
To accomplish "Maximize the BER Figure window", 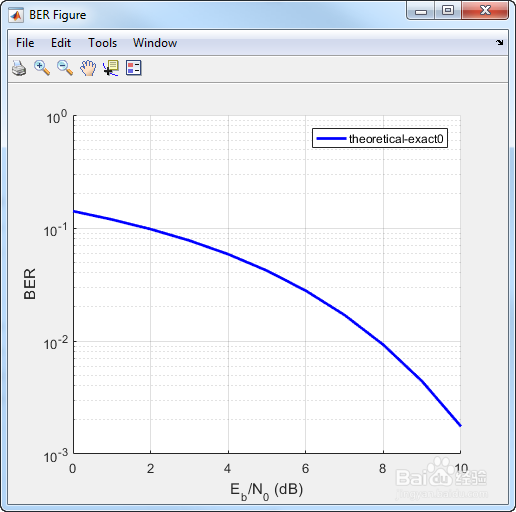I will point(448,11).
